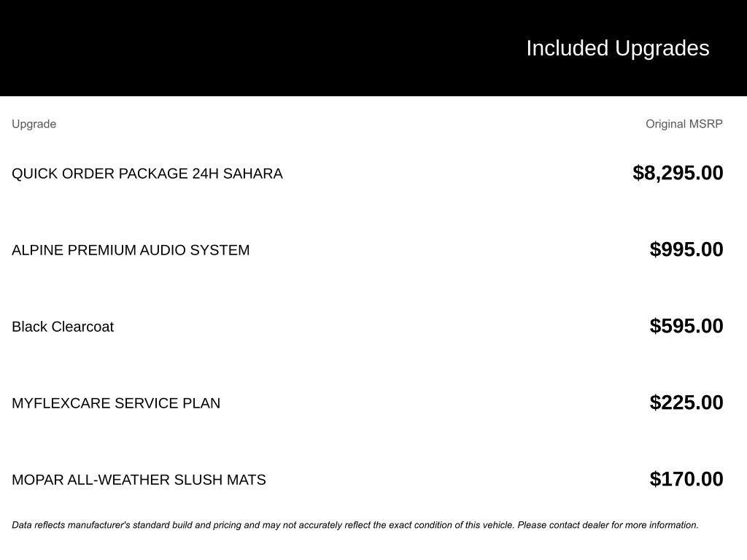Select the $225.00 price

point(686,402)
